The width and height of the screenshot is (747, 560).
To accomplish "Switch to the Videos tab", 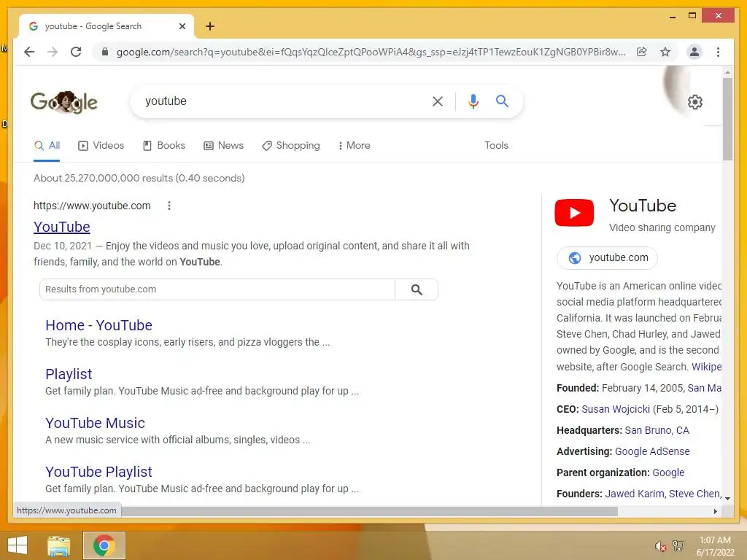I will pyautogui.click(x=101, y=146).
